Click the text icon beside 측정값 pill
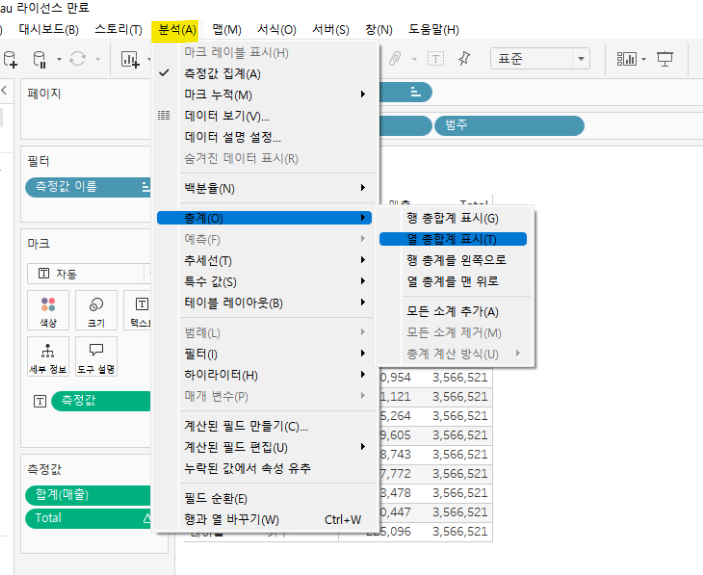The height and width of the screenshot is (575, 703). pyautogui.click(x=40, y=401)
